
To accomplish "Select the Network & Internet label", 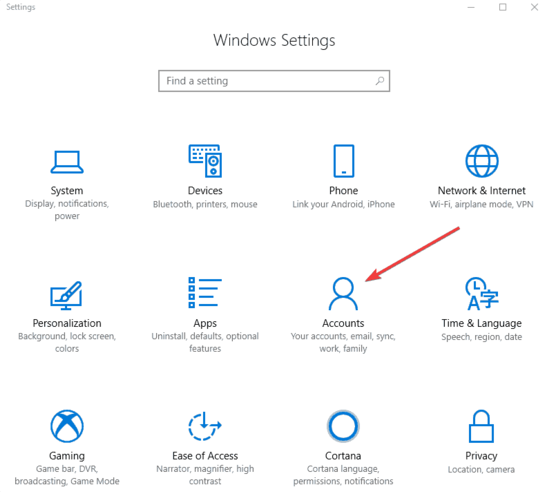I will (x=482, y=190).
